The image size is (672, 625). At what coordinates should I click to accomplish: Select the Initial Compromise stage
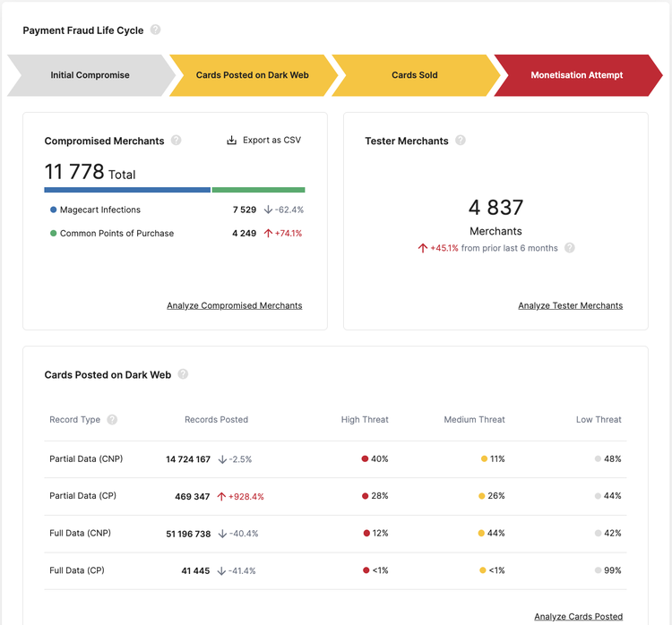(x=90, y=75)
